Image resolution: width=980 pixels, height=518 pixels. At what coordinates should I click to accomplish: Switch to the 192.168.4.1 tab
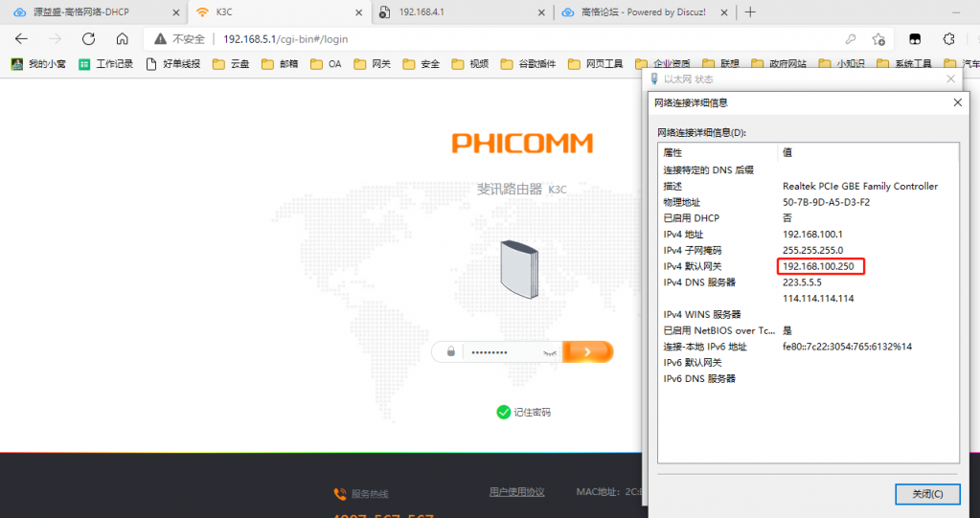462,11
